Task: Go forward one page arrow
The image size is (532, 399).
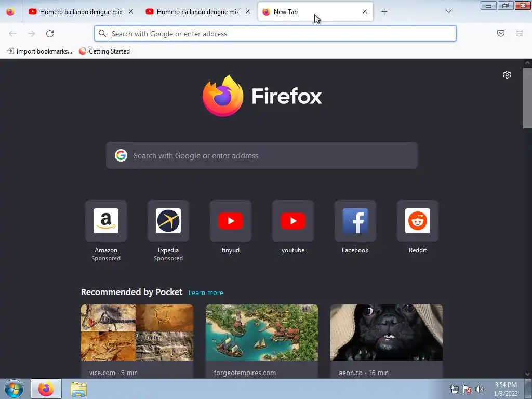Action: [x=31, y=34]
